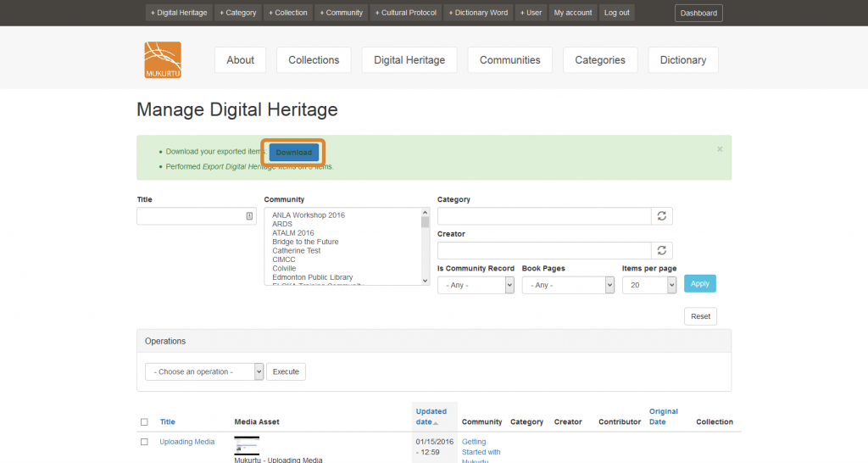868x463 pixels.
Task: Open the Choose an operation dropdown
Action: (x=204, y=371)
